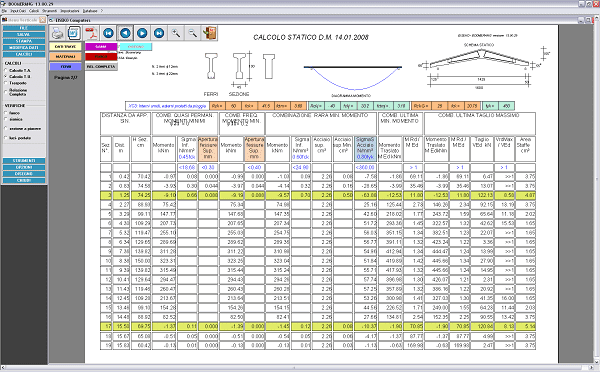The width and height of the screenshot is (600, 373).
Task: Click the MODIFICA DATI button
Action: point(24,47)
